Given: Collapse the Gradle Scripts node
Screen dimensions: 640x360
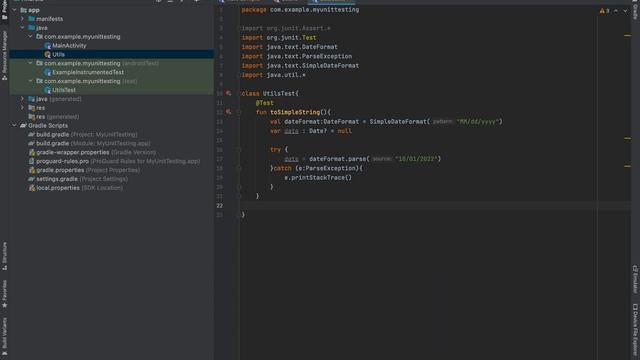Looking at the screenshot, I should point(15,126).
